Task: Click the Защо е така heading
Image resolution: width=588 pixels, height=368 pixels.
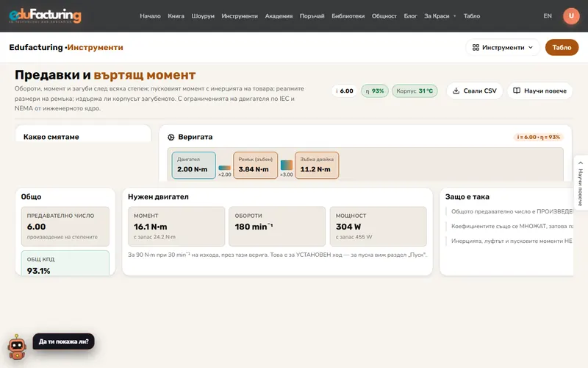Action: 467,197
